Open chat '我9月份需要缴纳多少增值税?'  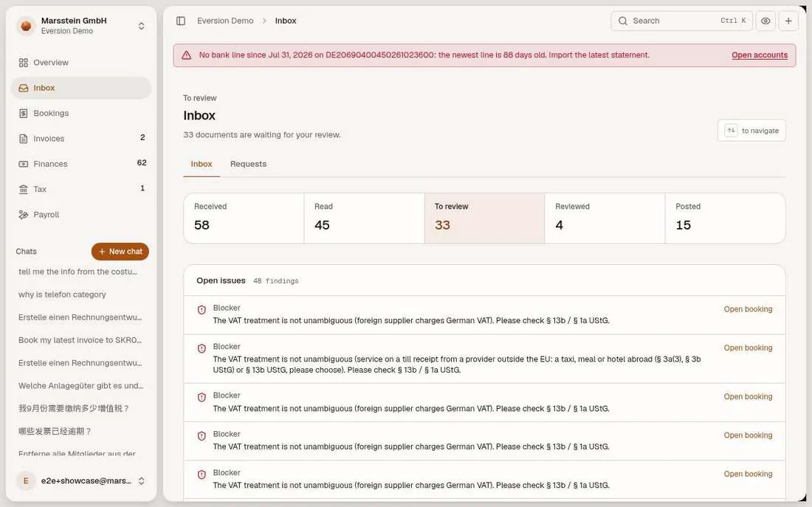coord(74,408)
